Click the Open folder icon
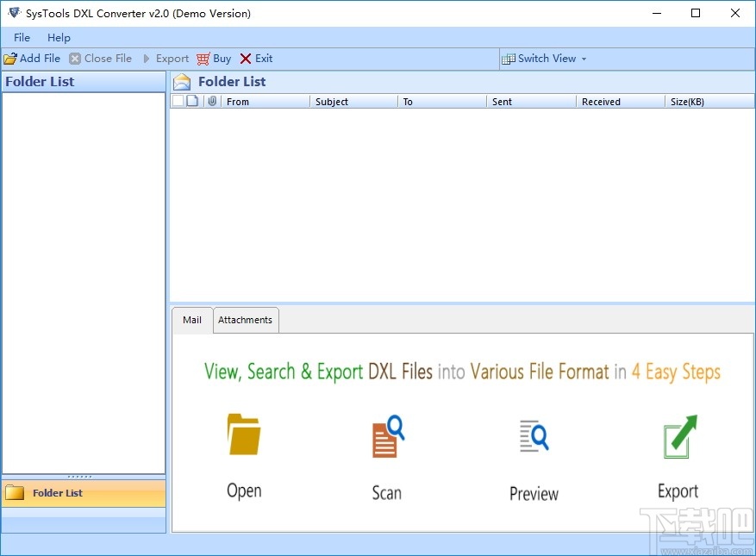The height and width of the screenshot is (556, 756). click(244, 434)
